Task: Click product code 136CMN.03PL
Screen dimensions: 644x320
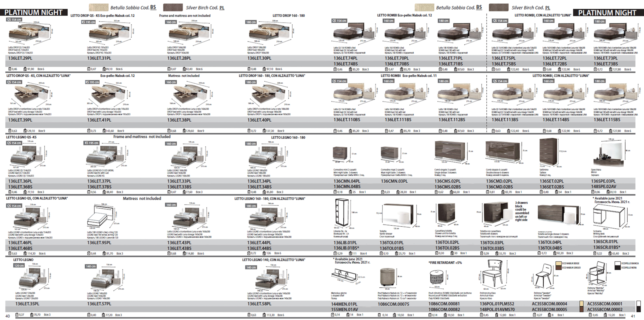Action: click(394, 181)
